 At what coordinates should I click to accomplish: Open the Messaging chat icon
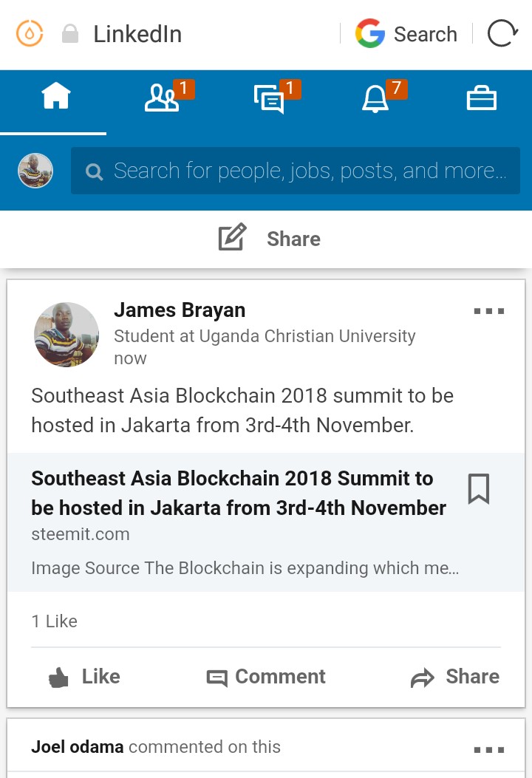click(x=268, y=98)
